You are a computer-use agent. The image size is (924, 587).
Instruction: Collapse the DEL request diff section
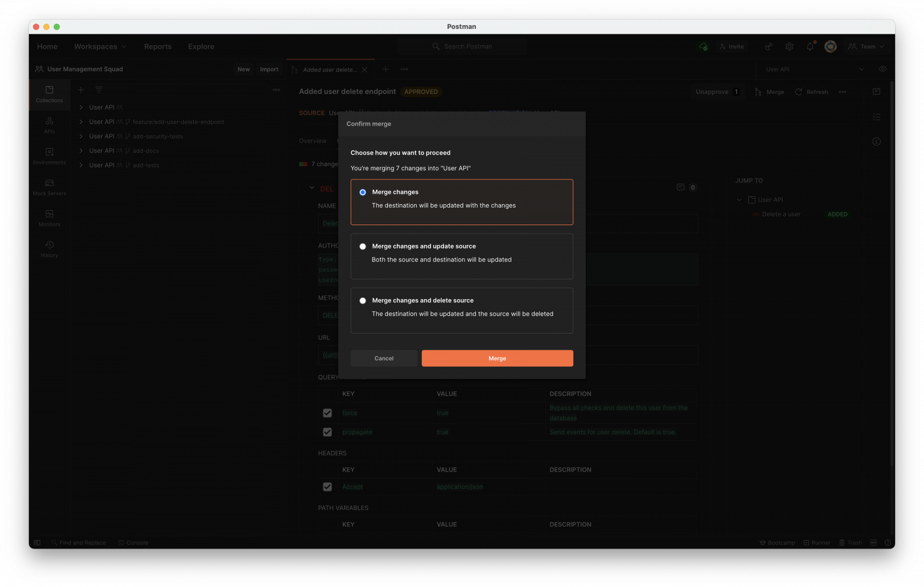tap(312, 188)
